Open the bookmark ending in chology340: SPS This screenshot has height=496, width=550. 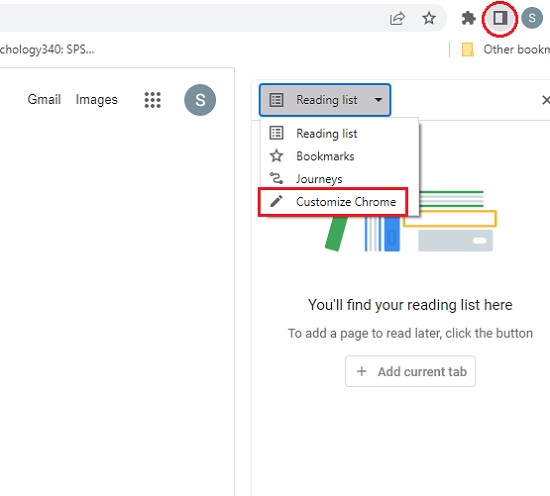47,49
